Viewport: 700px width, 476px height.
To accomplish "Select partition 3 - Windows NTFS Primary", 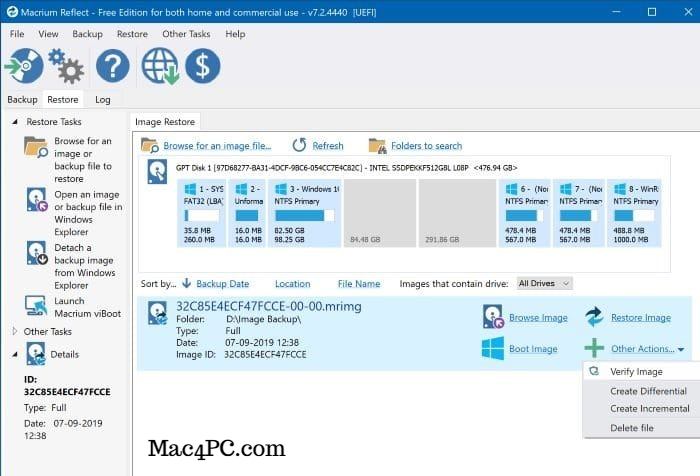I will pyautogui.click(x=304, y=213).
